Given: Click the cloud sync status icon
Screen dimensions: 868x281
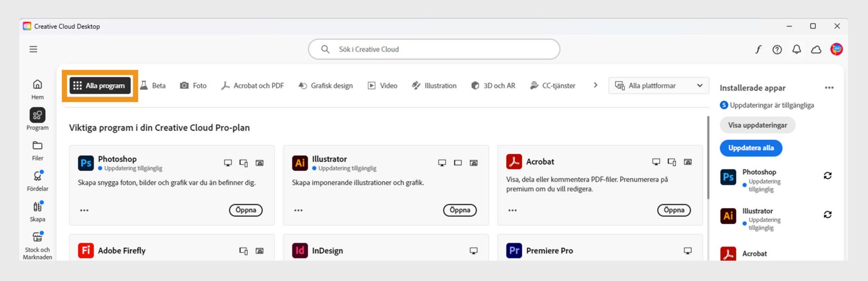Looking at the screenshot, I should point(816,49).
